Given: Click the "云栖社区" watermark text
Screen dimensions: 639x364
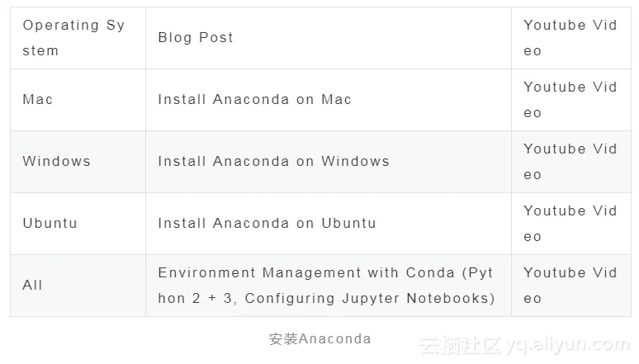Looking at the screenshot, I should click(458, 345).
